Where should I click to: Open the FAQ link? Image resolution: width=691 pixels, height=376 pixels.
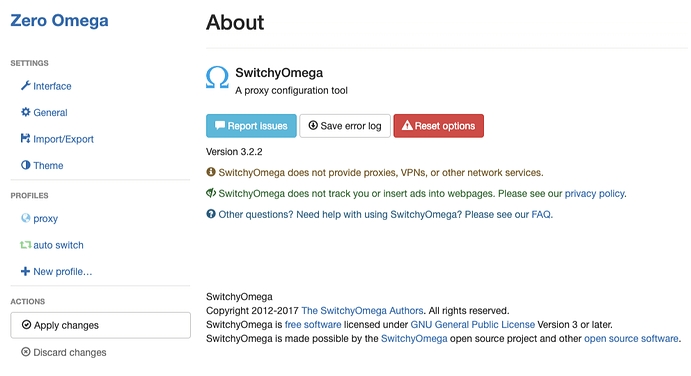pos(541,215)
